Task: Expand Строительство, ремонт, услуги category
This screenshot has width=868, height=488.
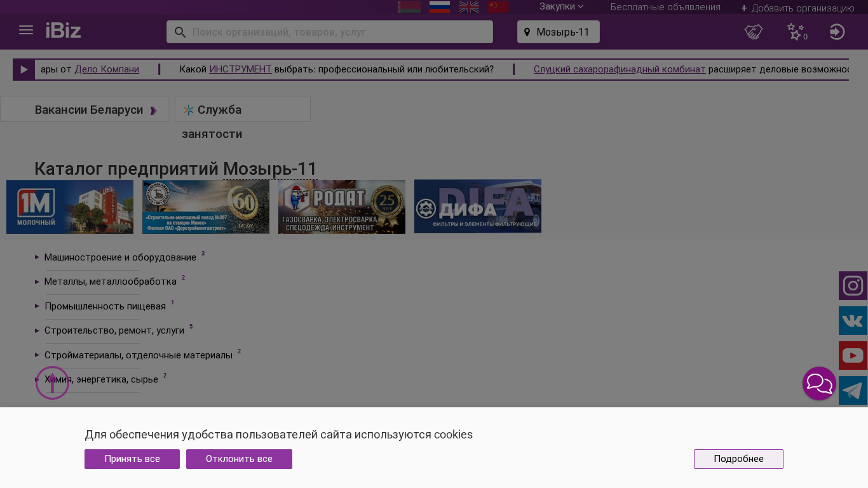Action: [x=114, y=330]
